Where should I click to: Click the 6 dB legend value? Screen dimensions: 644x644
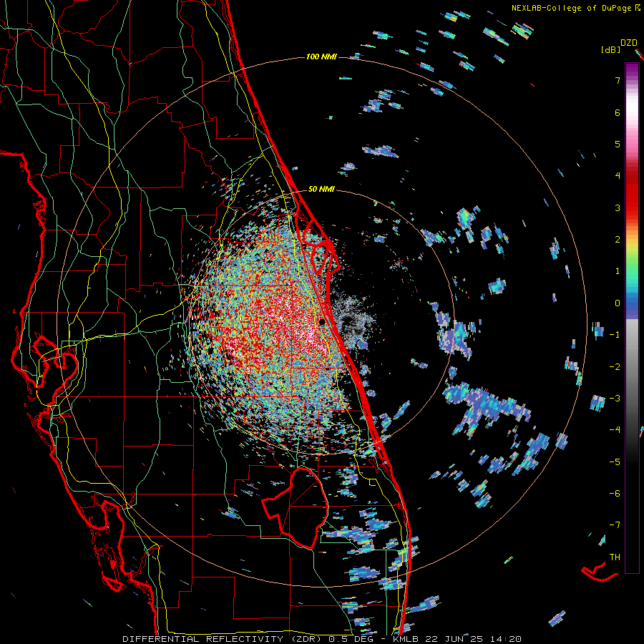618,112
